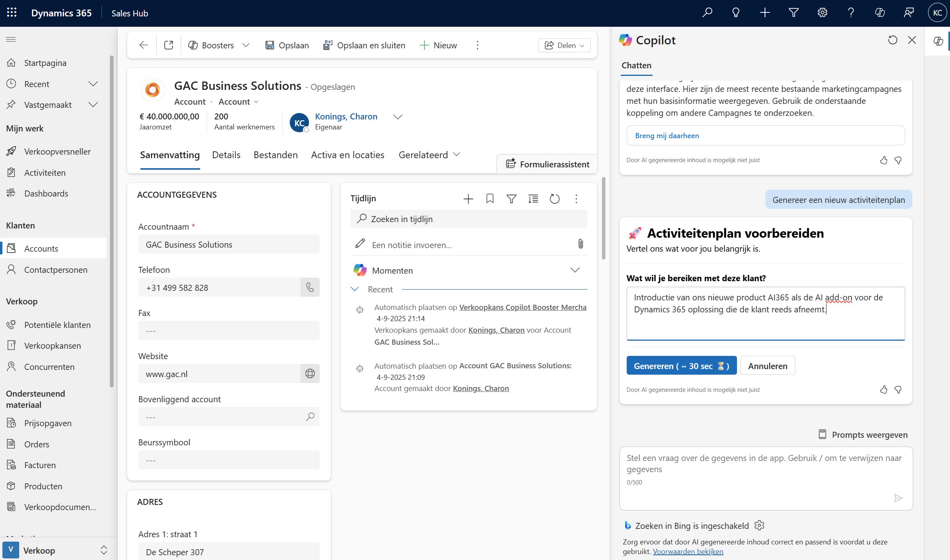950x560 pixels.
Task: Add new timeline entry with plus icon
Action: click(468, 199)
